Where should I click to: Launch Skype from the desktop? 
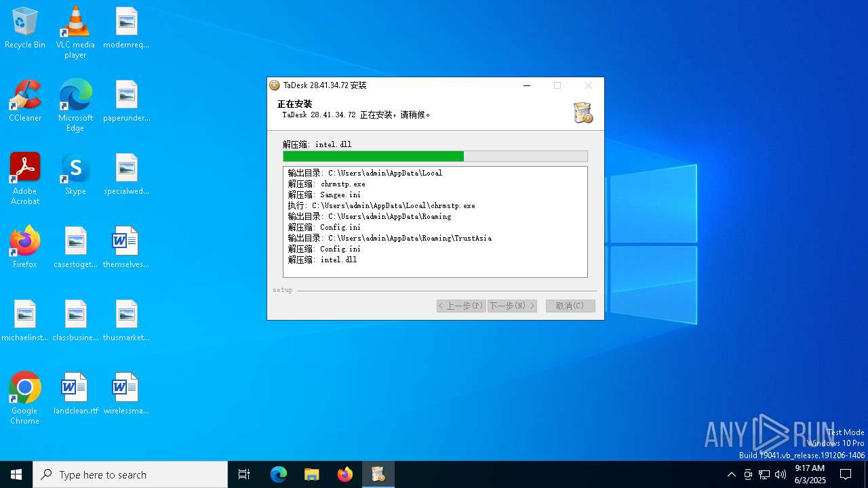click(75, 174)
